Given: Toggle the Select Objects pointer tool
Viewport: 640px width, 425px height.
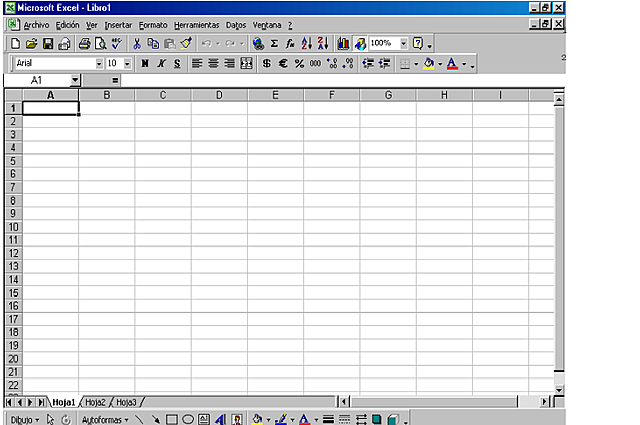Looking at the screenshot, I should pyautogui.click(x=50, y=419).
